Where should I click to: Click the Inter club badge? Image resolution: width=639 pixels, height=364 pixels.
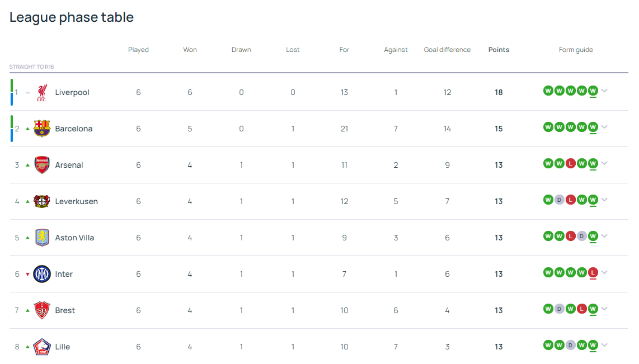[x=42, y=274]
